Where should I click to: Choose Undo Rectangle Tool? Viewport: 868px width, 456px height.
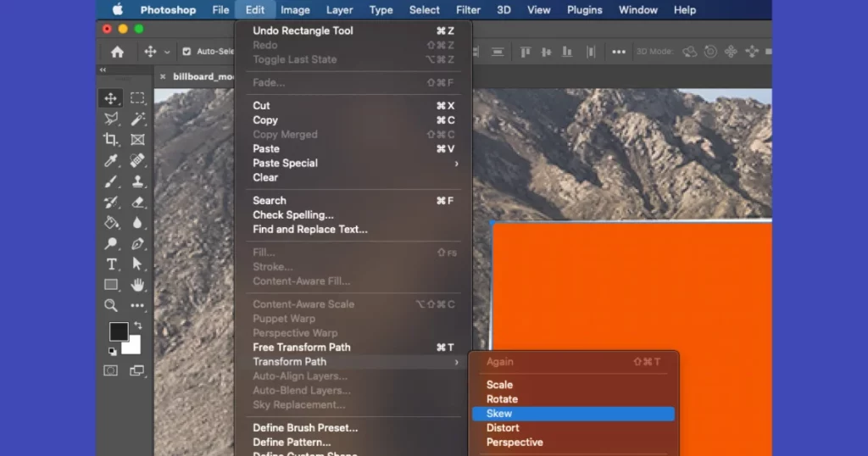(353, 31)
